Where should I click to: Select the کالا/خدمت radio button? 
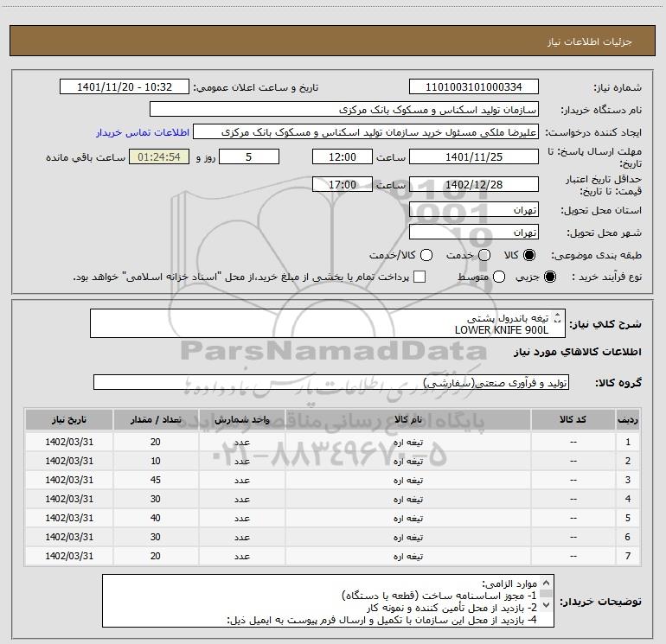(426, 255)
